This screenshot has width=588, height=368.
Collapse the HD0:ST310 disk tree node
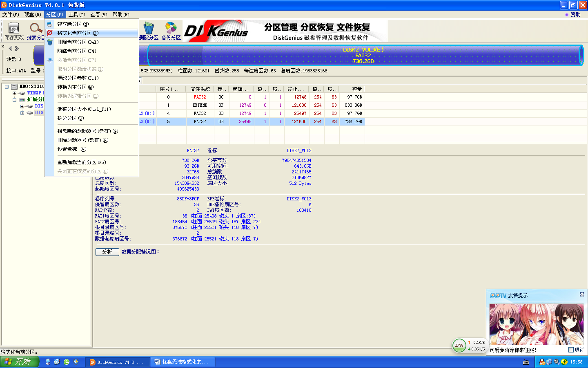7,87
